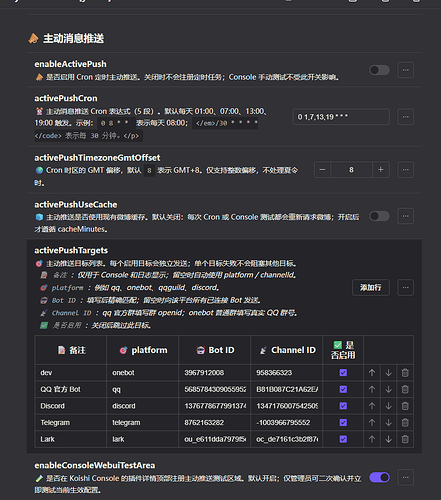Image resolution: width=441 pixels, height=500 pixels.
Task: Edit the Lark Channel ID cell oc_de7161c
Action: coord(287,439)
